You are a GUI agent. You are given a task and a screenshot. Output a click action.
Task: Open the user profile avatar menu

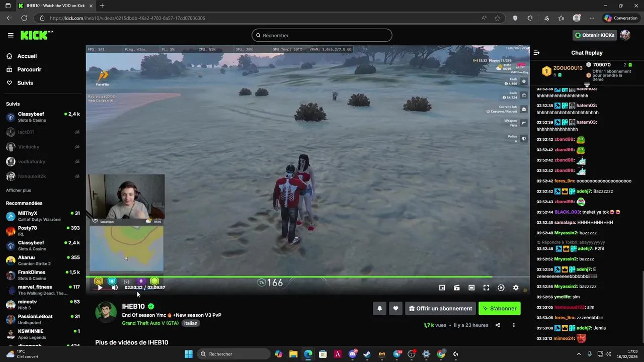click(625, 35)
